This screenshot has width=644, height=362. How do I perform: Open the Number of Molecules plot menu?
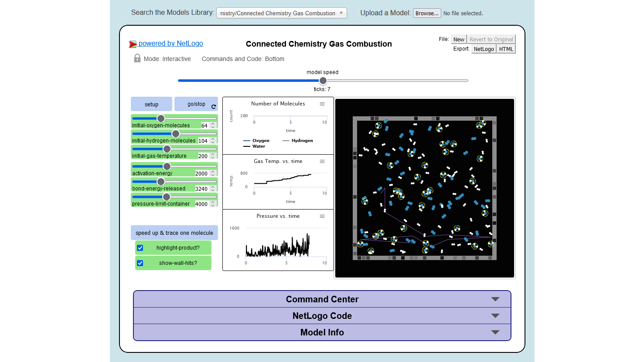(x=322, y=104)
